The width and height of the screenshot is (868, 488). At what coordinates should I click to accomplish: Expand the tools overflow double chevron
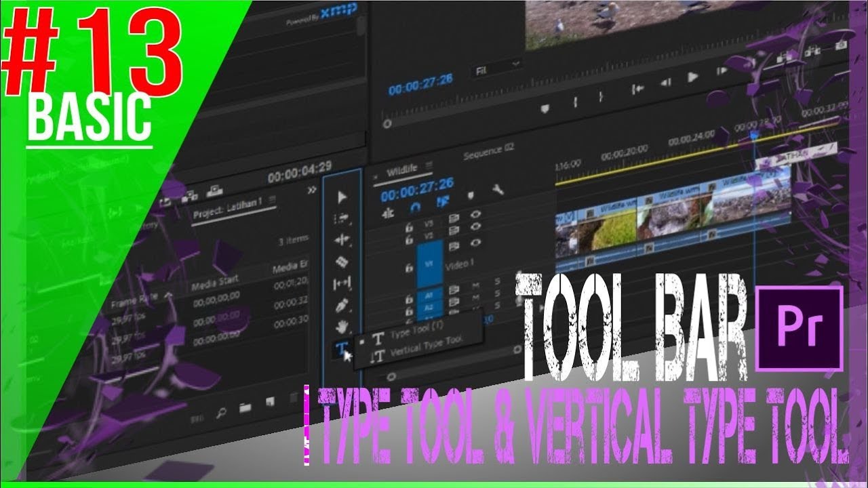pos(312,191)
